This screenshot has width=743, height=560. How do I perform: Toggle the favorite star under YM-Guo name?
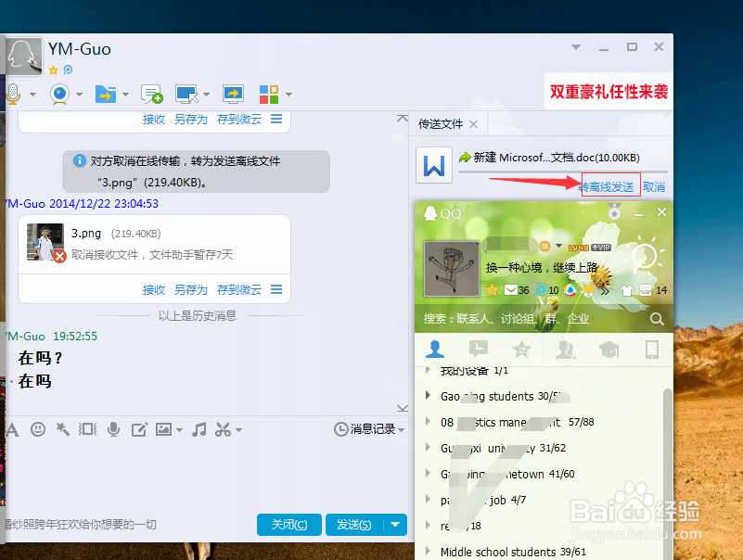[54, 69]
